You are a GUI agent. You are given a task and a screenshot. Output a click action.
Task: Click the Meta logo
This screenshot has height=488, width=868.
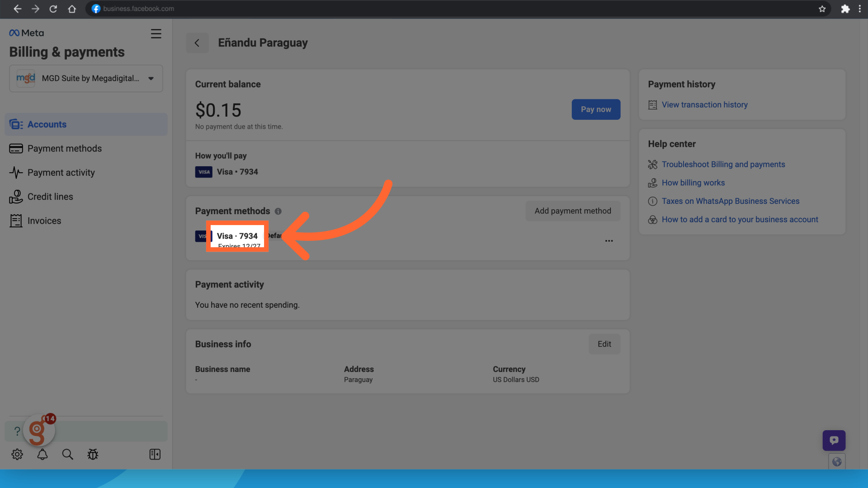[x=26, y=33]
